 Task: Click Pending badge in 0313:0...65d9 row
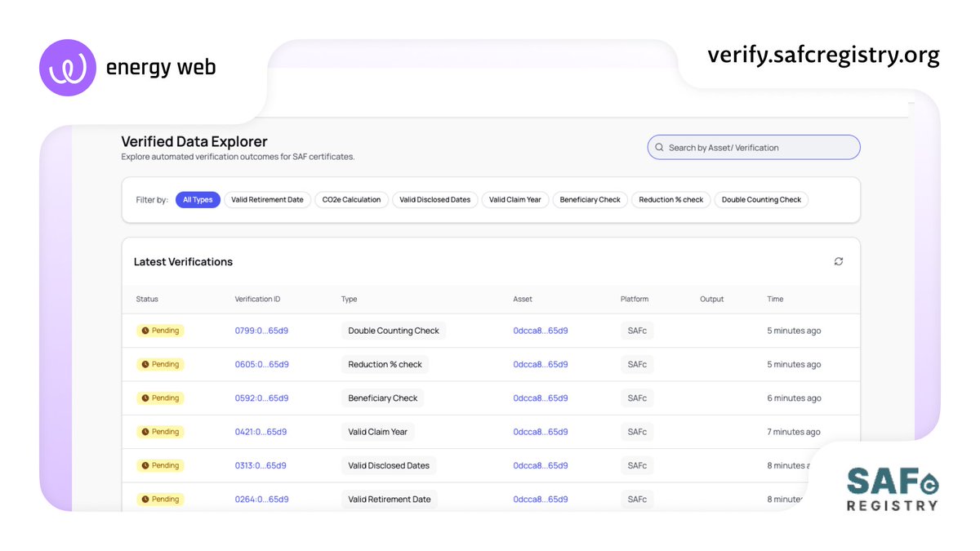tap(160, 465)
